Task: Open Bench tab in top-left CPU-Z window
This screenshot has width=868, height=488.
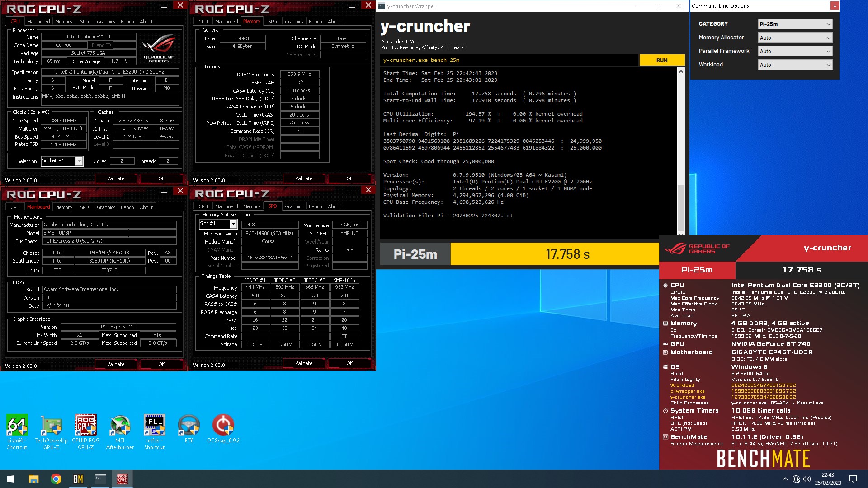Action: point(127,22)
